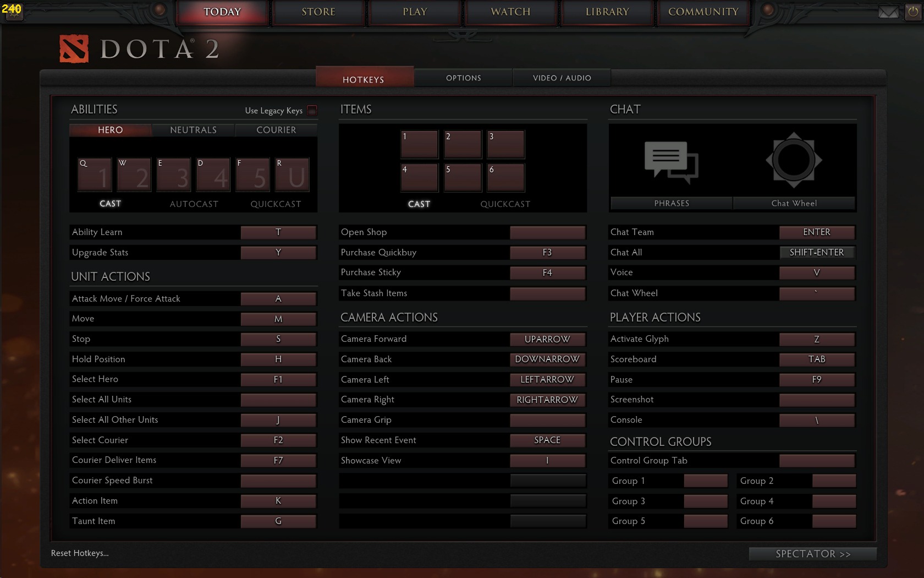Switch abilities mode to CAST

pos(110,204)
